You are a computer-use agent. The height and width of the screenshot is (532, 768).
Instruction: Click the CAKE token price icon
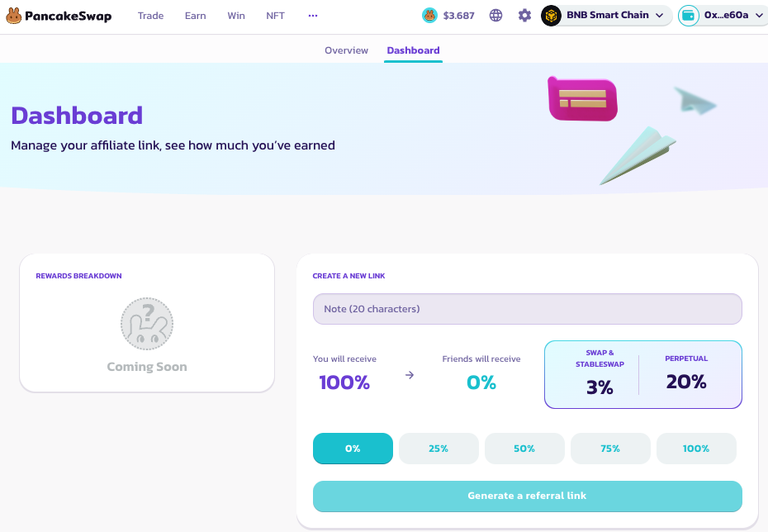pyautogui.click(x=429, y=15)
